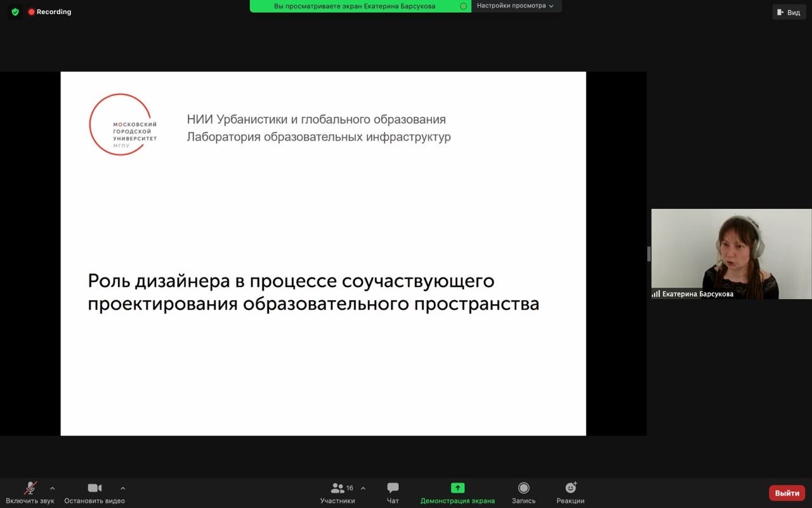Click the red Выйти leave button

(x=787, y=493)
